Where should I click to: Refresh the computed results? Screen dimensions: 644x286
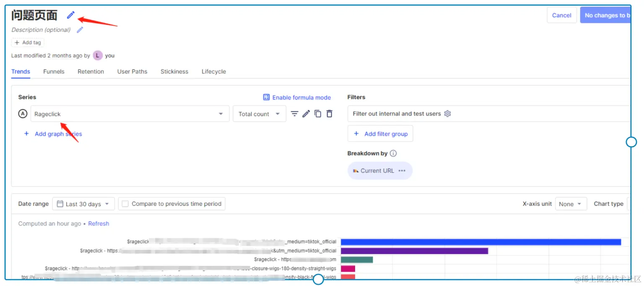click(99, 224)
